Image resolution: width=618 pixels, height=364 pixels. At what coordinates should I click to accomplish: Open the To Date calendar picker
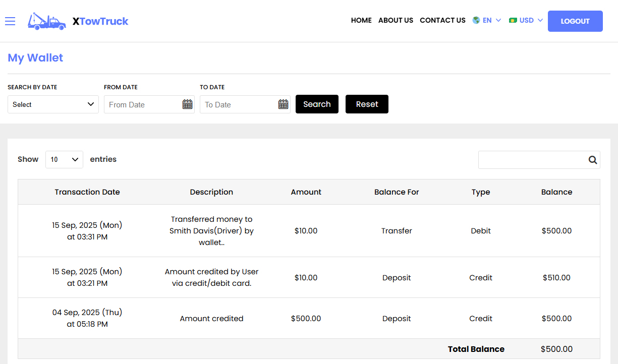(x=283, y=104)
